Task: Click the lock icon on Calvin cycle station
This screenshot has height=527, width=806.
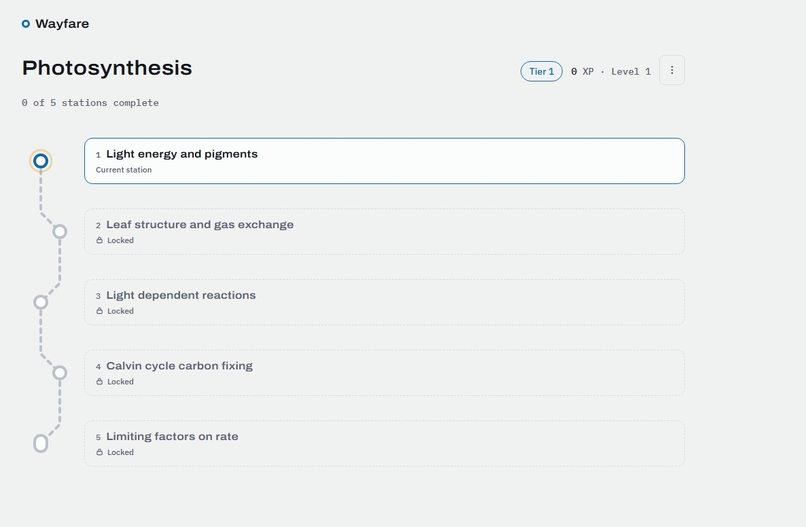Action: pos(100,381)
